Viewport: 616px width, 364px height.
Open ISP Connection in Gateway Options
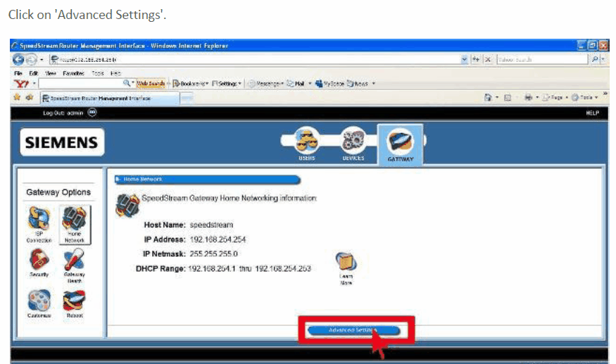point(39,224)
